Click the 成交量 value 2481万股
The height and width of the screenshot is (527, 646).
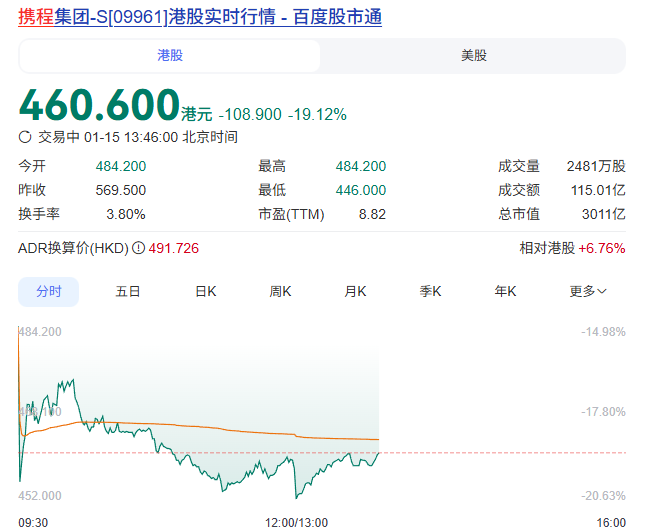pyautogui.click(x=596, y=166)
